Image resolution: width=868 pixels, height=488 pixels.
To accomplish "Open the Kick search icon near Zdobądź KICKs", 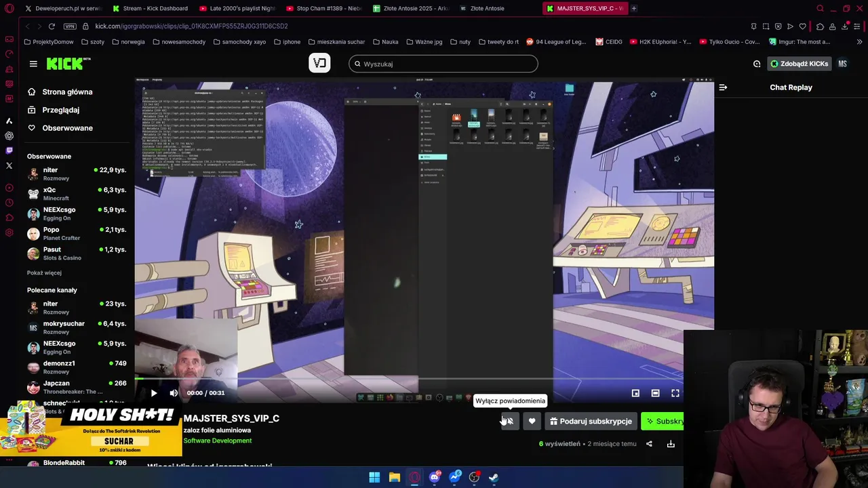I will (757, 64).
